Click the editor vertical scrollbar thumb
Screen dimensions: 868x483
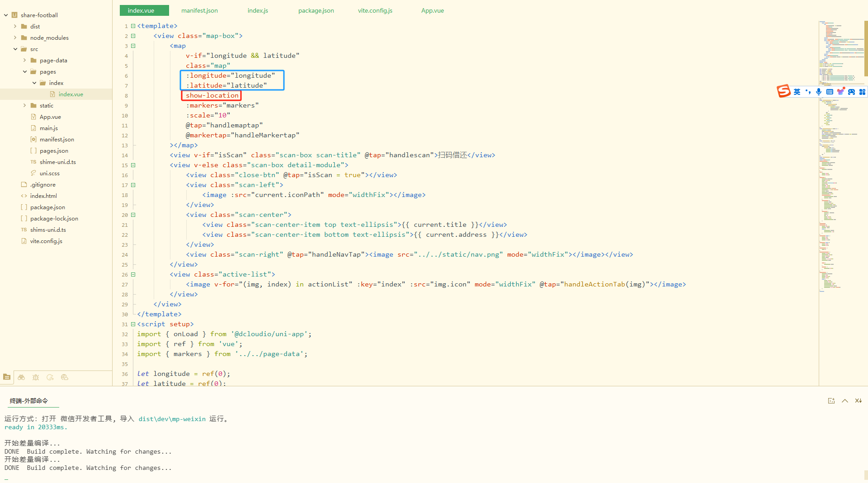pos(866,48)
